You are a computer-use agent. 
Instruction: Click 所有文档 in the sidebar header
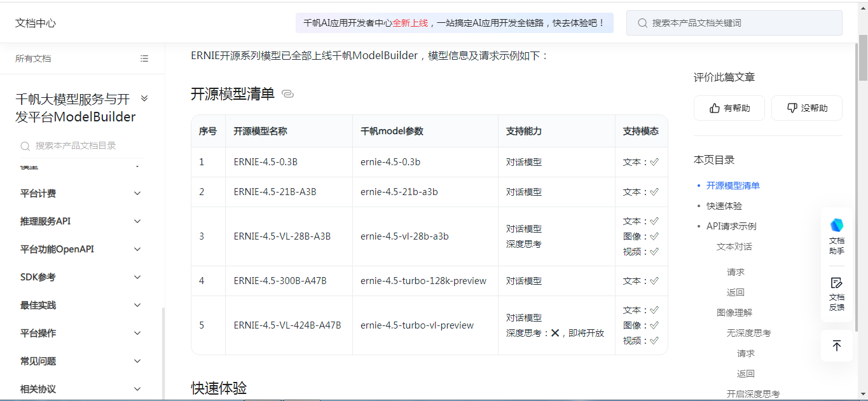coord(33,58)
